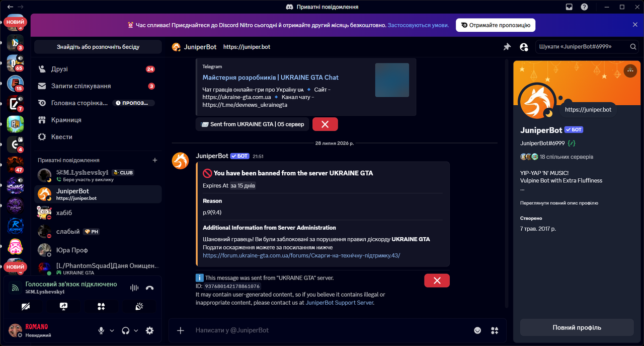Select the M.Lyshevskyi conversation
644x346 pixels.
[x=98, y=175]
